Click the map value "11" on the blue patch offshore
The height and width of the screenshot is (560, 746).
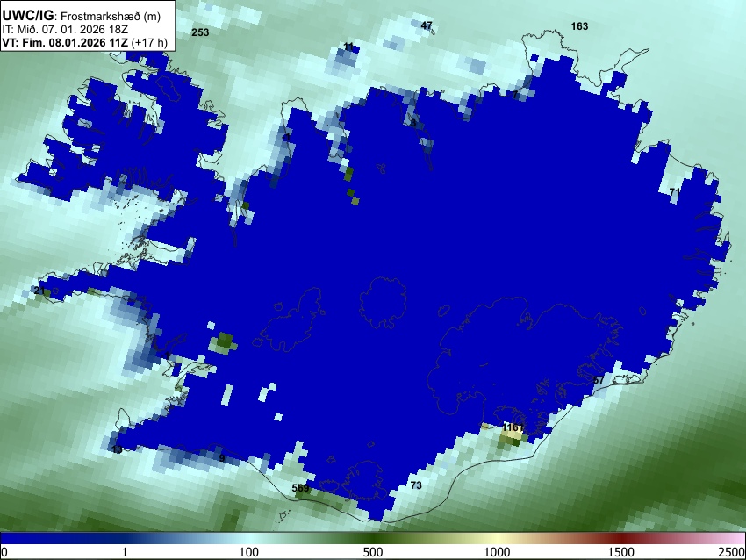(x=348, y=47)
